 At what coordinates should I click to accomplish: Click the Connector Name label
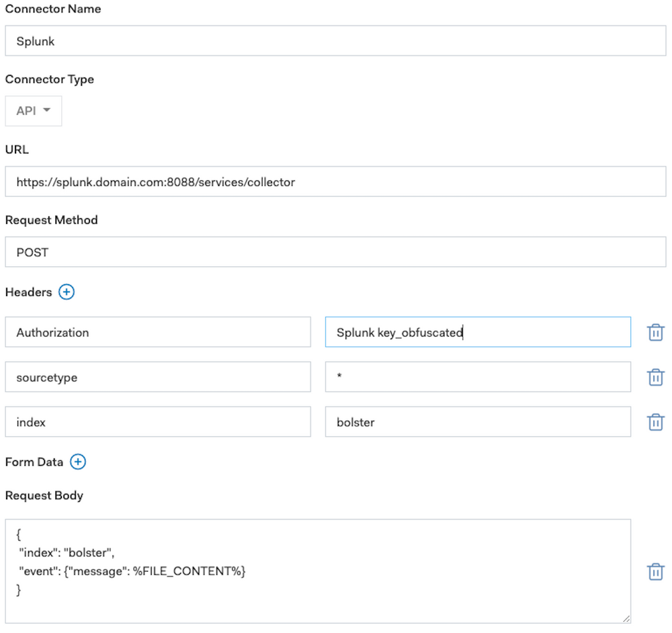53,9
